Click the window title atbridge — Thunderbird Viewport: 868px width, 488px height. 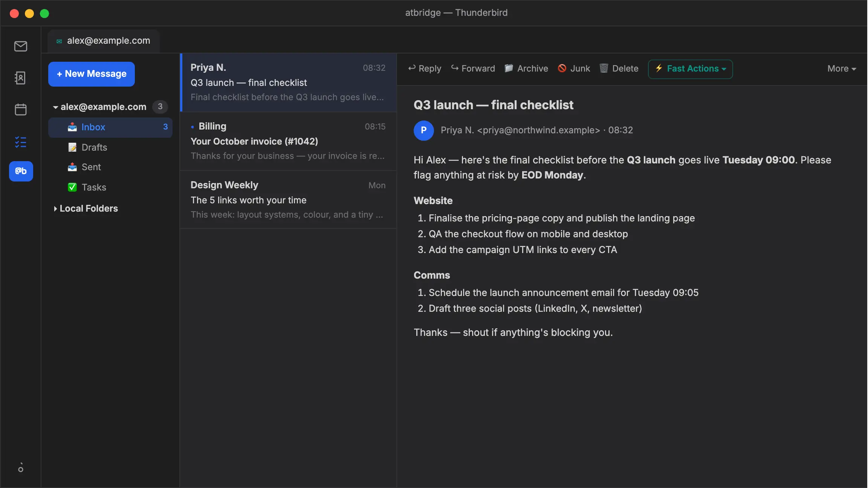(x=456, y=13)
